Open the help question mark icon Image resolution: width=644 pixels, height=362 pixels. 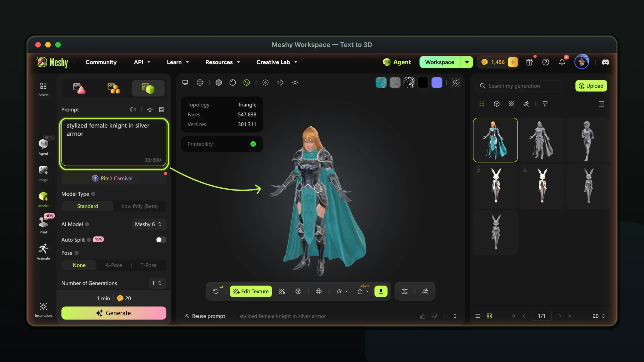click(545, 62)
